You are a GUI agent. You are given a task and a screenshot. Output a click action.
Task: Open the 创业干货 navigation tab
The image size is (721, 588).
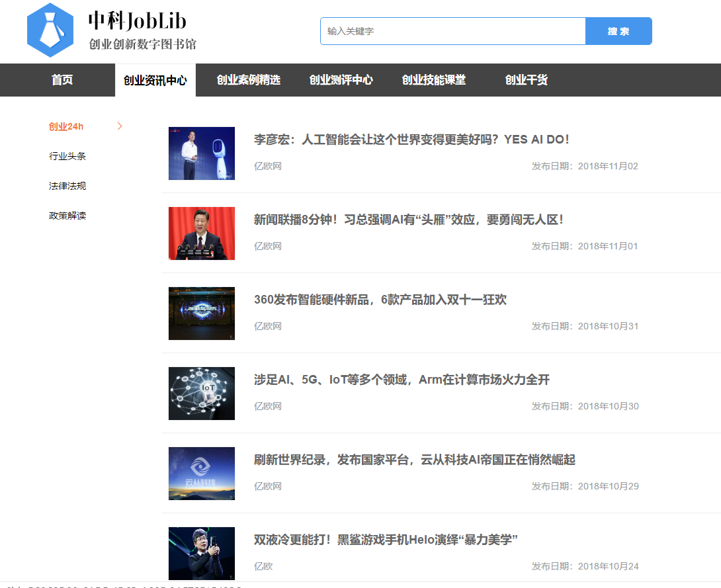click(527, 80)
